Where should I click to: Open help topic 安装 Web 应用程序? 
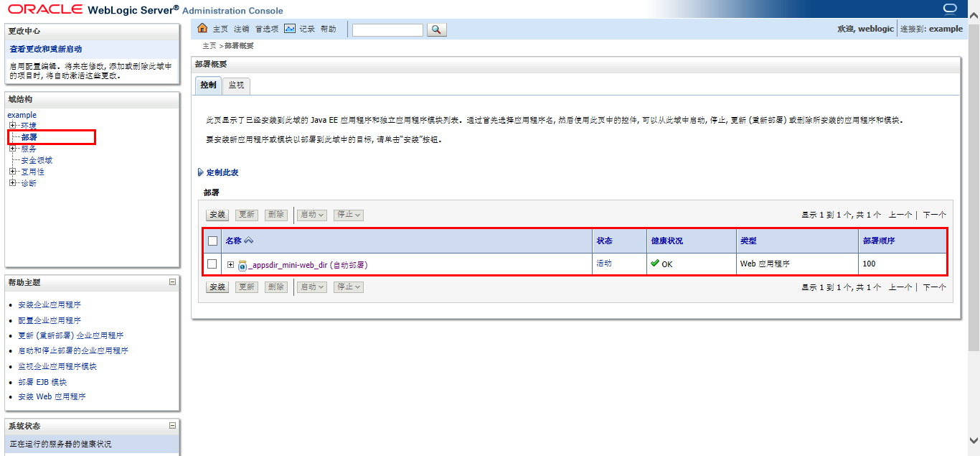click(x=52, y=397)
